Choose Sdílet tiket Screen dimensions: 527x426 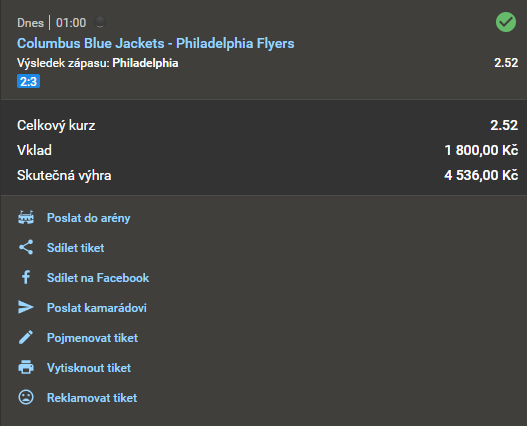click(x=76, y=248)
